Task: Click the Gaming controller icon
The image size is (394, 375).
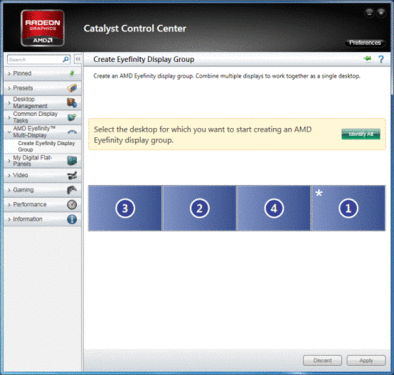Action: point(72,190)
